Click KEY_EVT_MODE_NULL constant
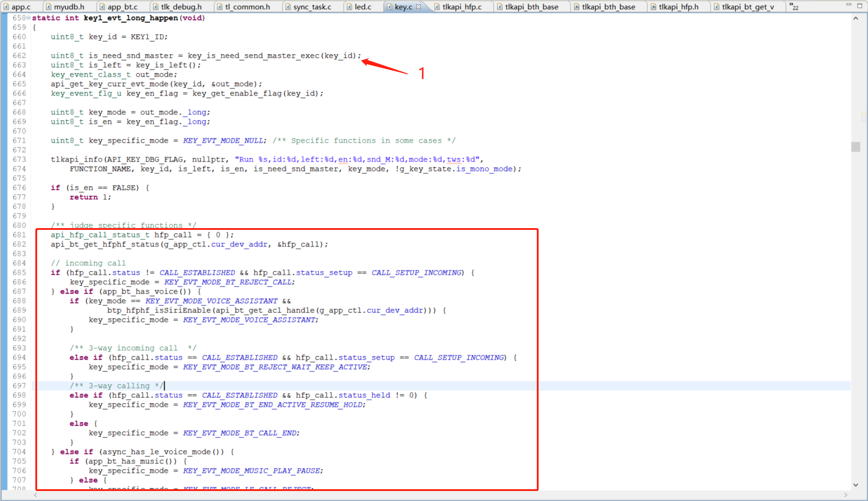 [x=223, y=141]
